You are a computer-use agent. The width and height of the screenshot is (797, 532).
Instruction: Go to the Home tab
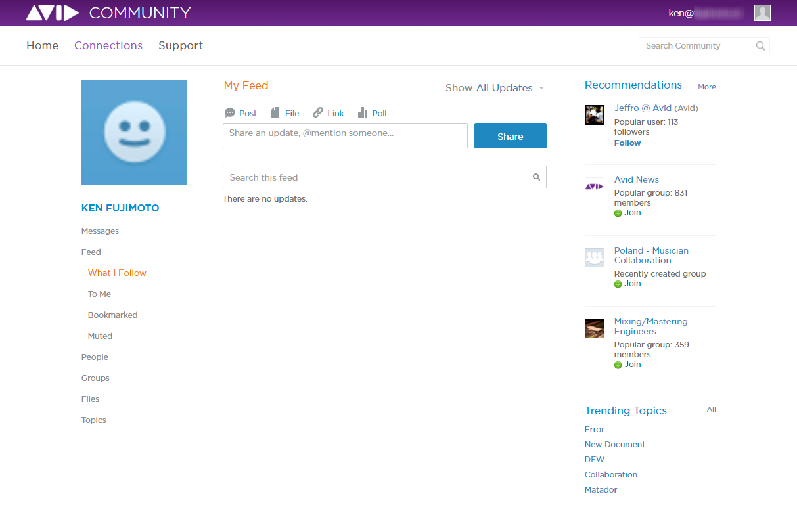click(43, 45)
